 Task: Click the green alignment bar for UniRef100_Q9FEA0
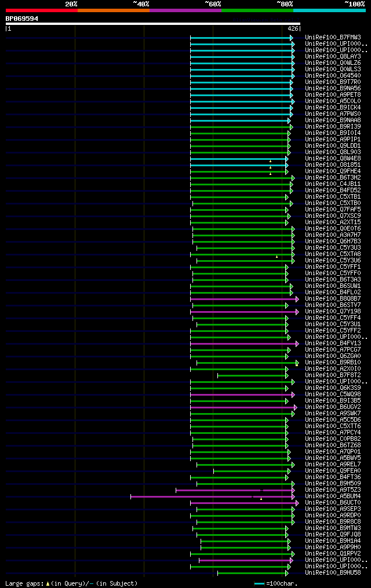pyautogui.click(x=251, y=472)
